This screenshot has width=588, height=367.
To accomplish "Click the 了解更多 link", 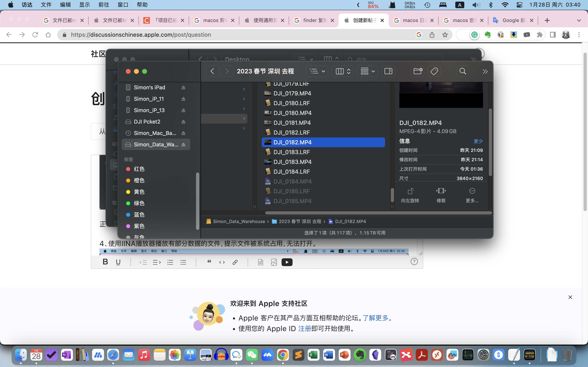I will click(375, 318).
